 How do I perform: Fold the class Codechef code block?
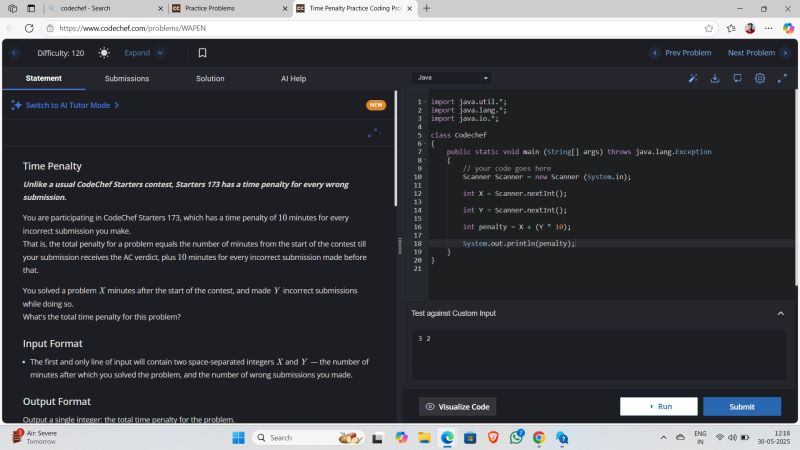(x=424, y=143)
